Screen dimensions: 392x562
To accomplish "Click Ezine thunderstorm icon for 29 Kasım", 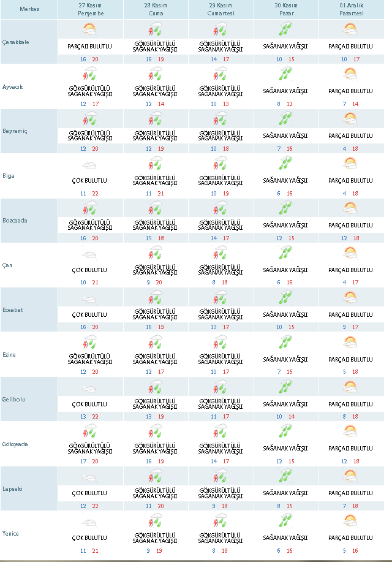I will pyautogui.click(x=221, y=343).
